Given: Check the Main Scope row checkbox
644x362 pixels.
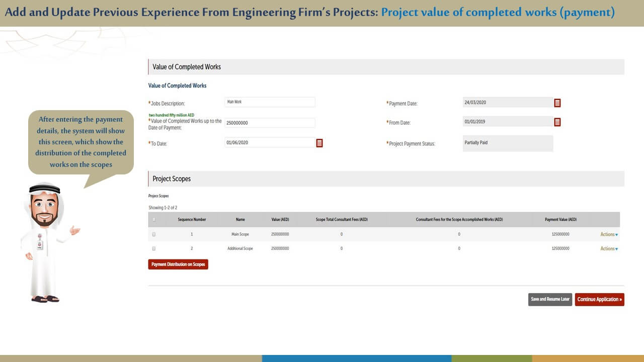Looking at the screenshot, I should pyautogui.click(x=154, y=234).
